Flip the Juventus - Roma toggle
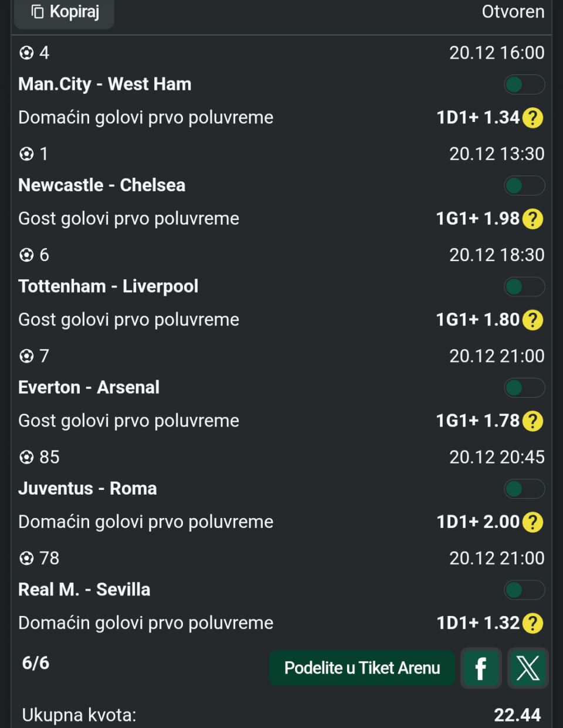The width and height of the screenshot is (563, 728). (x=524, y=489)
